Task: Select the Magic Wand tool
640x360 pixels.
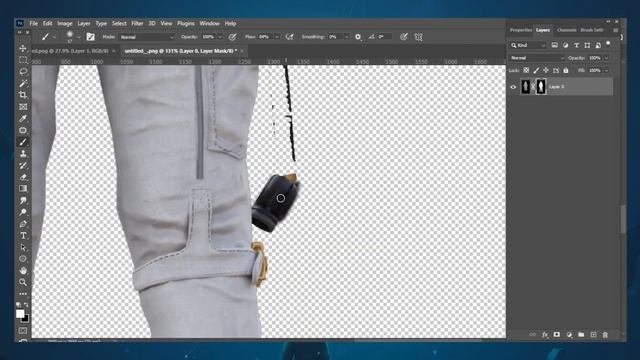Action: click(23, 83)
